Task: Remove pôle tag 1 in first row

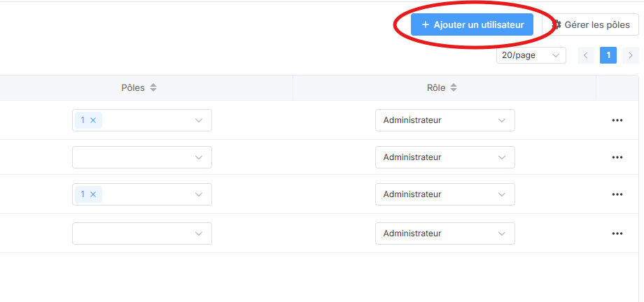Action: click(x=93, y=120)
